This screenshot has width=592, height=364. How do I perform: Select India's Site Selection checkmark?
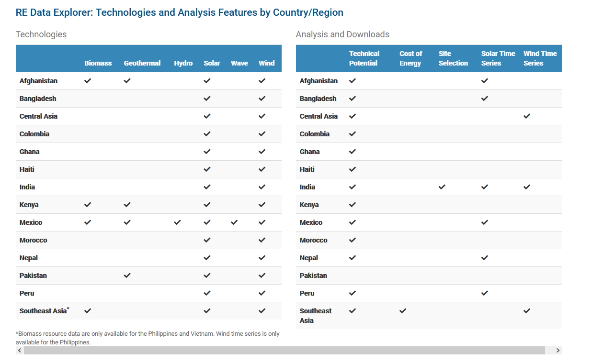pyautogui.click(x=442, y=187)
